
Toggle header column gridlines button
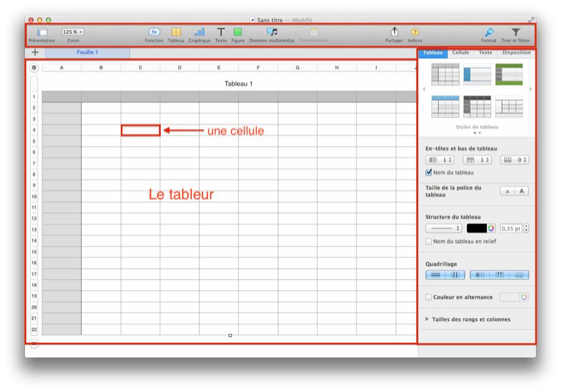480,275
